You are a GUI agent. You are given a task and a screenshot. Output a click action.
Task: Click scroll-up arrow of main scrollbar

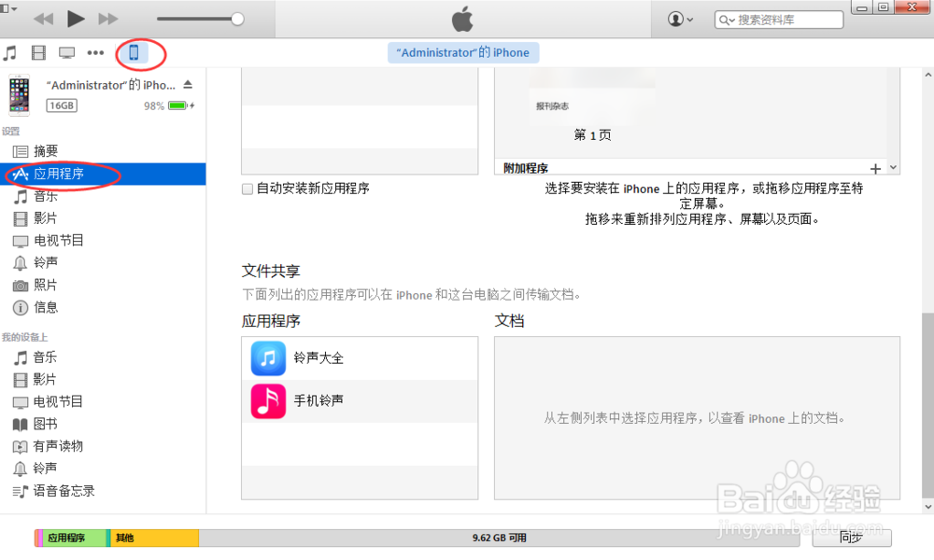coord(927,75)
